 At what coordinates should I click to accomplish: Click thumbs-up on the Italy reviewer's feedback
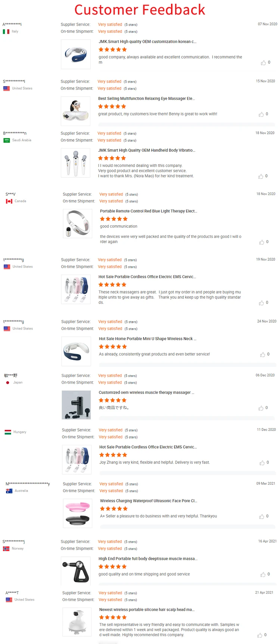263,63
